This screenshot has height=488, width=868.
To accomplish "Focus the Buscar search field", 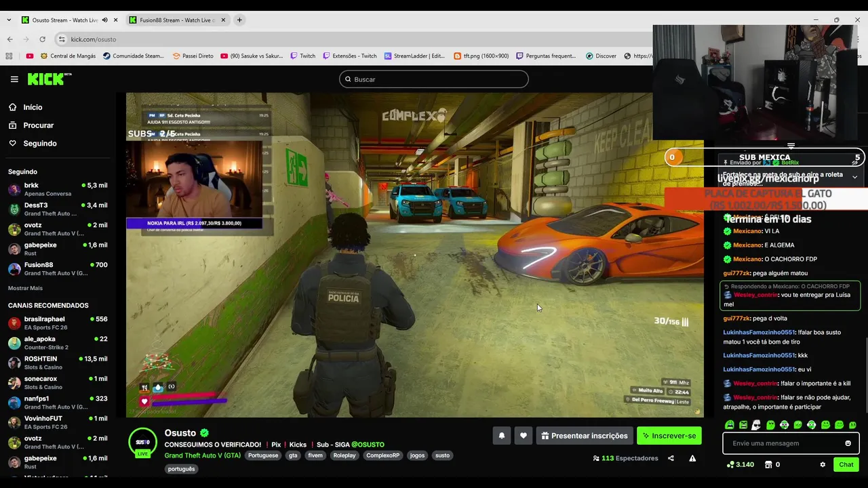I will 433,79.
